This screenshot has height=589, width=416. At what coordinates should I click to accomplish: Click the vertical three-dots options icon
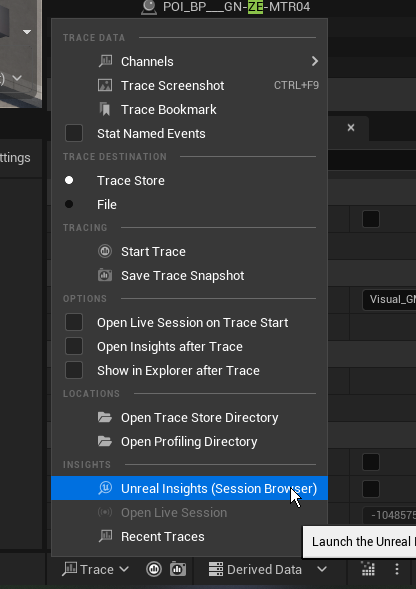(397, 569)
